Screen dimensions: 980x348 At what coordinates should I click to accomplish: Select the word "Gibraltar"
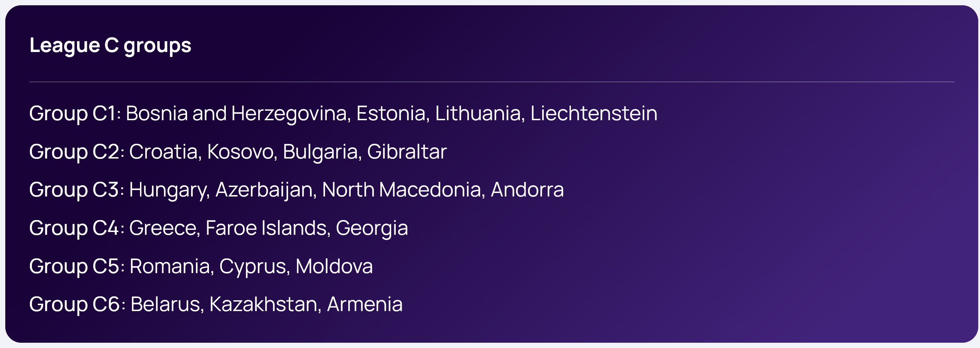pyautogui.click(x=406, y=152)
